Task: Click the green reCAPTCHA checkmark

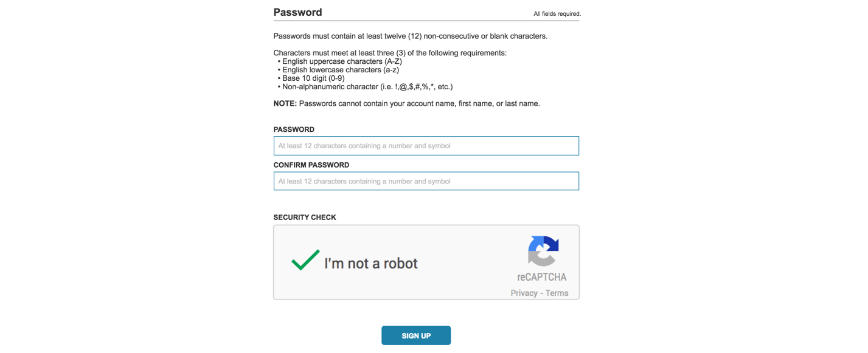Action: (x=305, y=260)
